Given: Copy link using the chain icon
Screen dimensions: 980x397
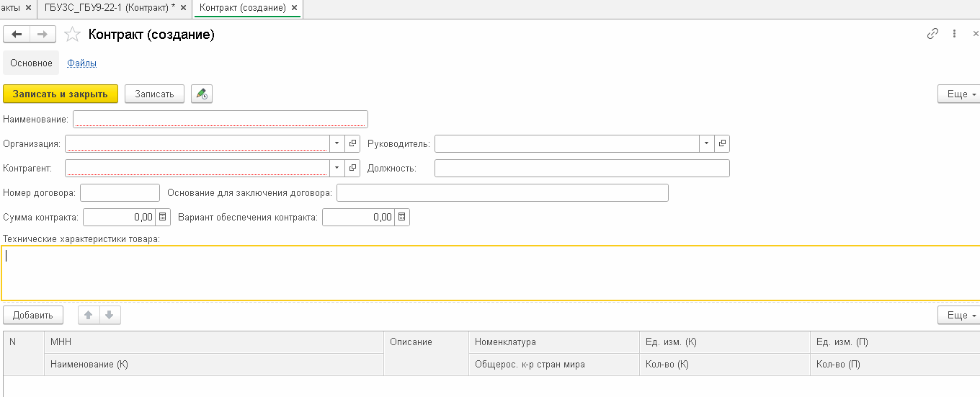Looking at the screenshot, I should click(932, 34).
